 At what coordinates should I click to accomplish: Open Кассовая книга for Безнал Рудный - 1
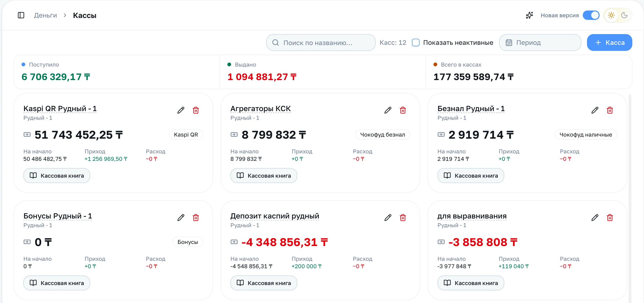tap(471, 176)
